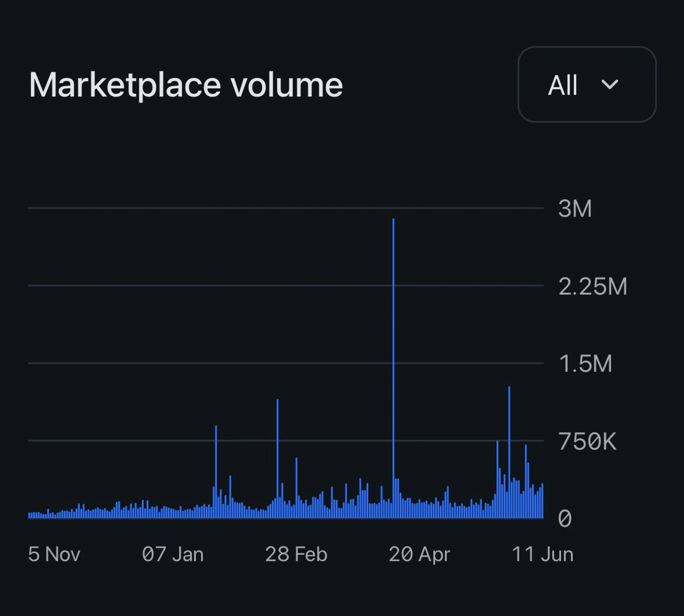Open the All time range dropdown

click(587, 84)
